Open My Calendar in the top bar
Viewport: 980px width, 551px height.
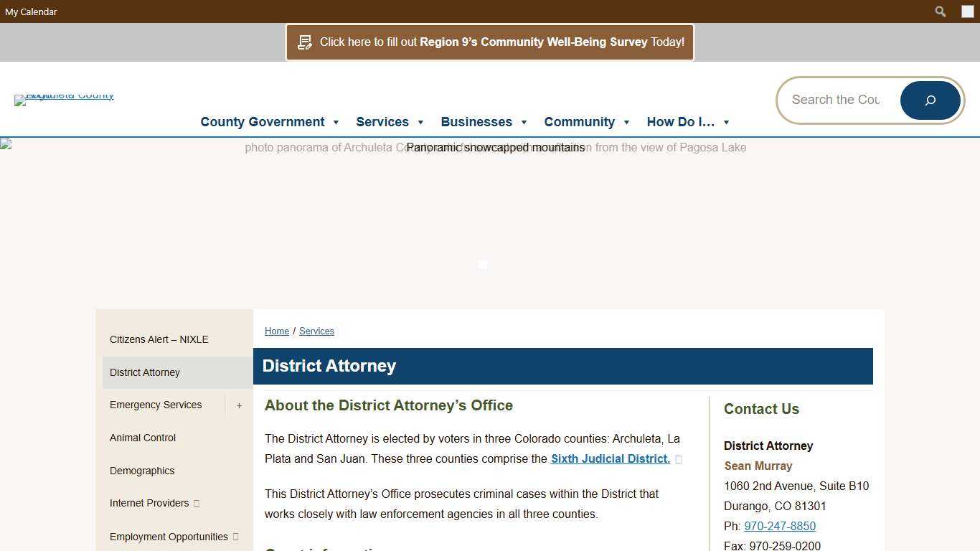tap(31, 11)
